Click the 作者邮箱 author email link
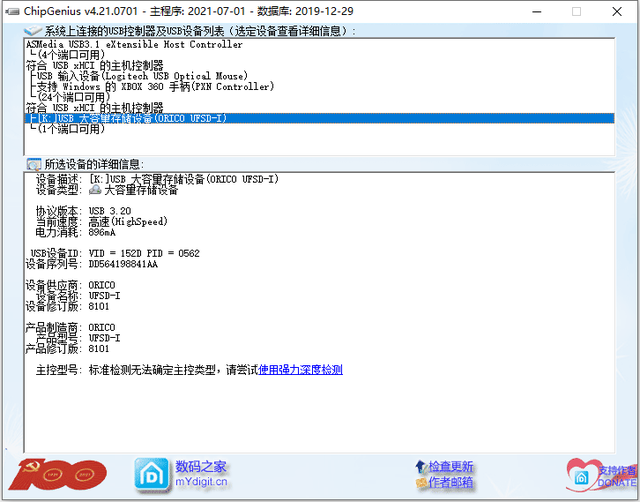Viewport: 640px width, 502px height. pyautogui.click(x=451, y=482)
